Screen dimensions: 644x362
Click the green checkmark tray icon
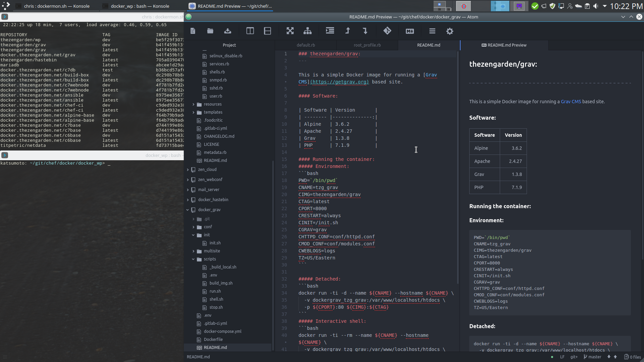(535, 6)
